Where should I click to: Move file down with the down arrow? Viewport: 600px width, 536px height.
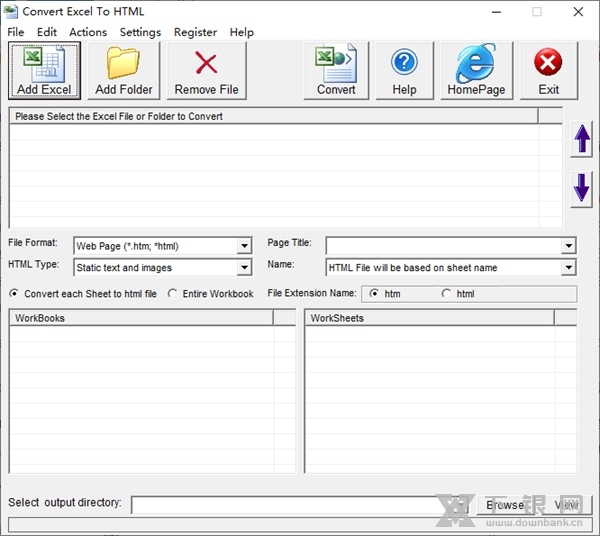tap(581, 188)
